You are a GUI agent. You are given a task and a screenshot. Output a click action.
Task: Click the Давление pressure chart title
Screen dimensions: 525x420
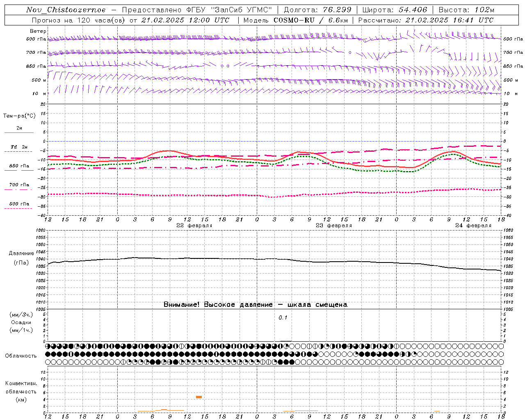point(21,253)
